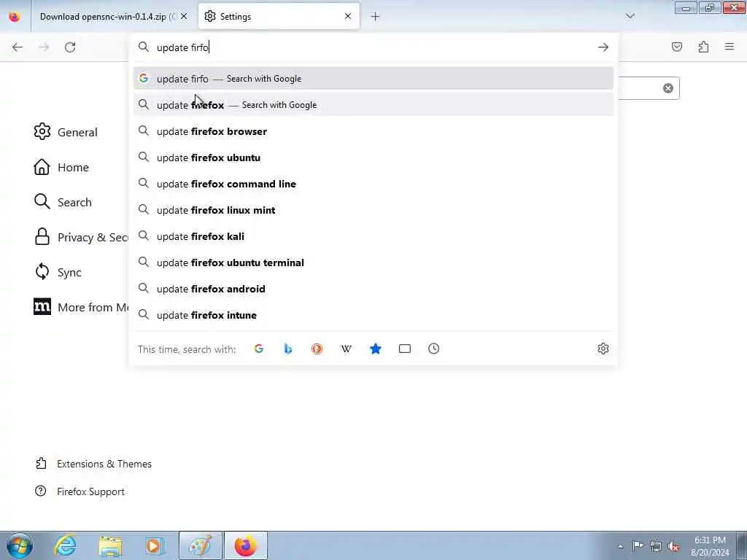
Task: Open Windows Explorer from the taskbar
Action: pyautogui.click(x=111, y=545)
